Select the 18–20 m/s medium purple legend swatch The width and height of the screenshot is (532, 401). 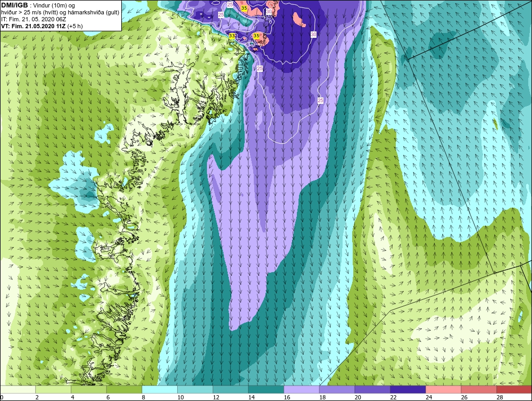coord(337,389)
